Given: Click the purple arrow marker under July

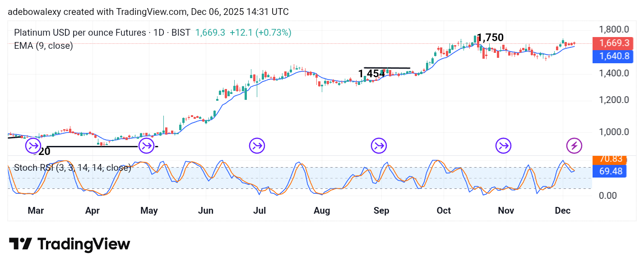Looking at the screenshot, I should [257, 145].
